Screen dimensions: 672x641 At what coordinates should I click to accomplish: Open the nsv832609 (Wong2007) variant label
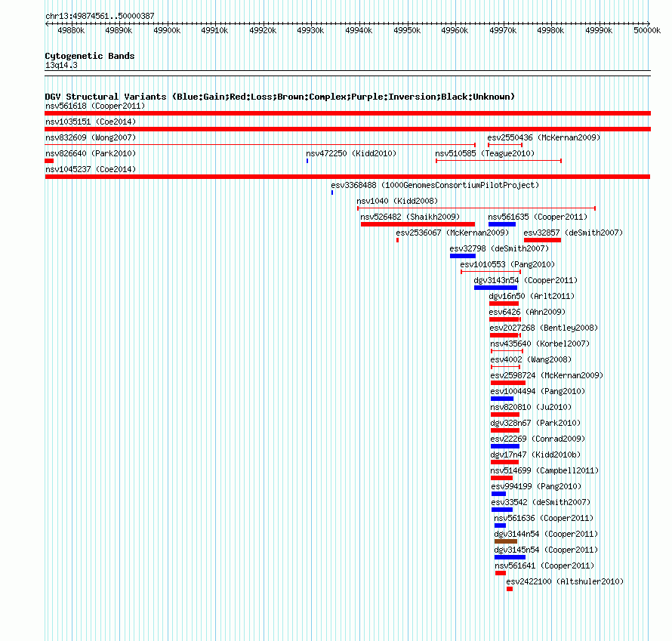[91, 137]
